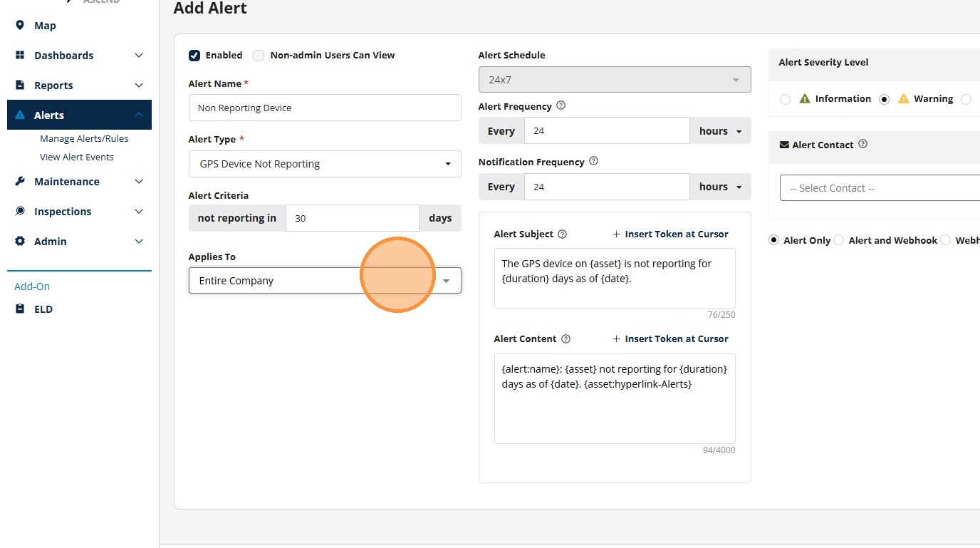Click the Alerts triangle icon in sidebar
The height and width of the screenshot is (548, 980).
20,115
